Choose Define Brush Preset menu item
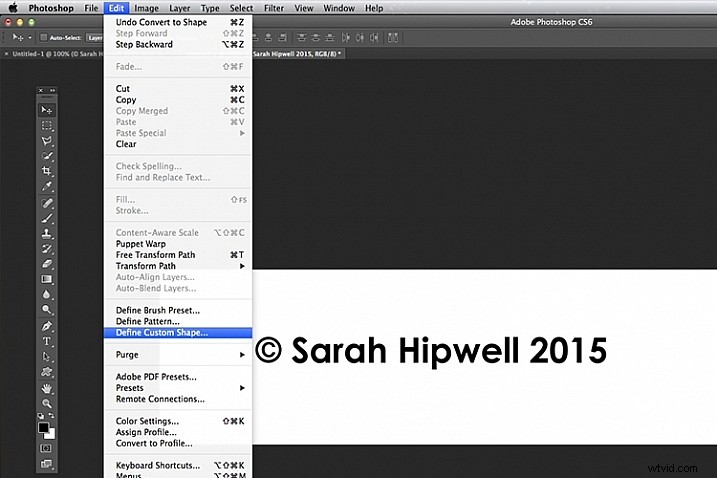The height and width of the screenshot is (478, 717). pos(178,310)
